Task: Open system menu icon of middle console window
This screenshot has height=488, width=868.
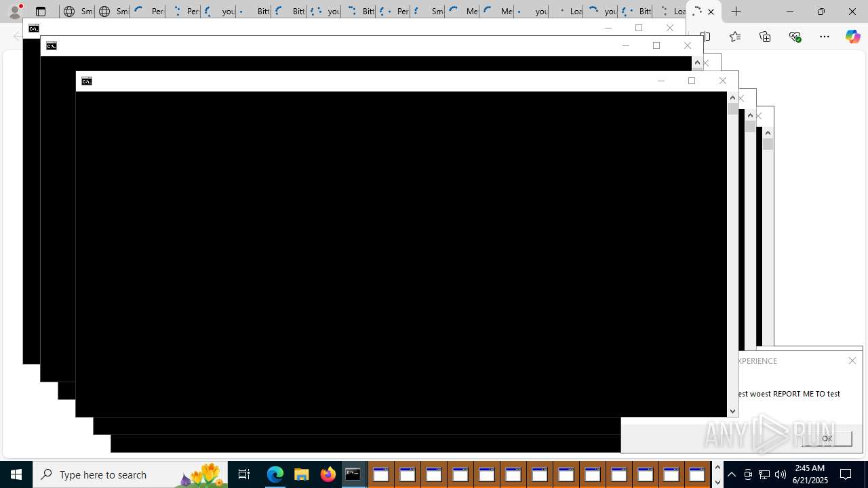Action: [52, 46]
